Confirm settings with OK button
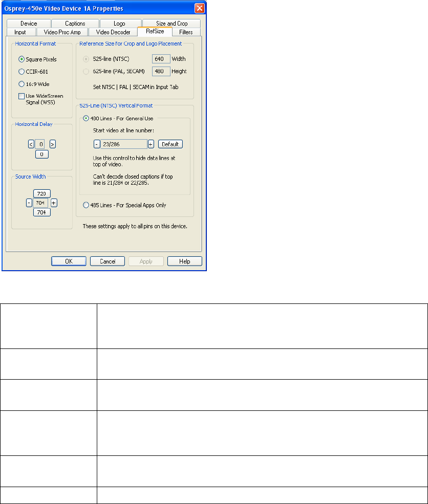The image size is (428, 504). click(69, 261)
